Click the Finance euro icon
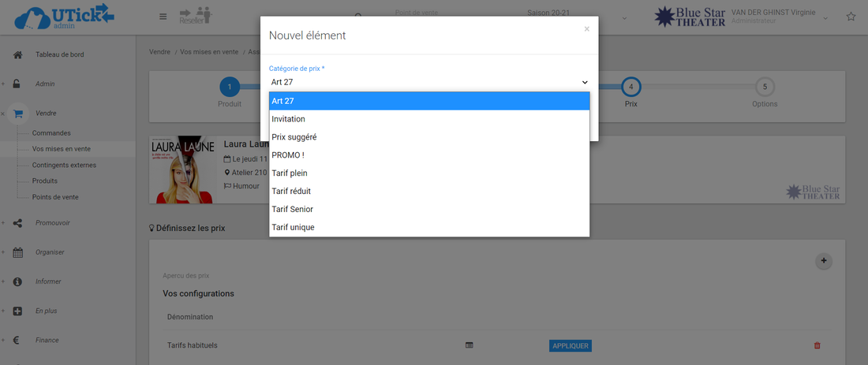The image size is (868, 365). [x=17, y=340]
